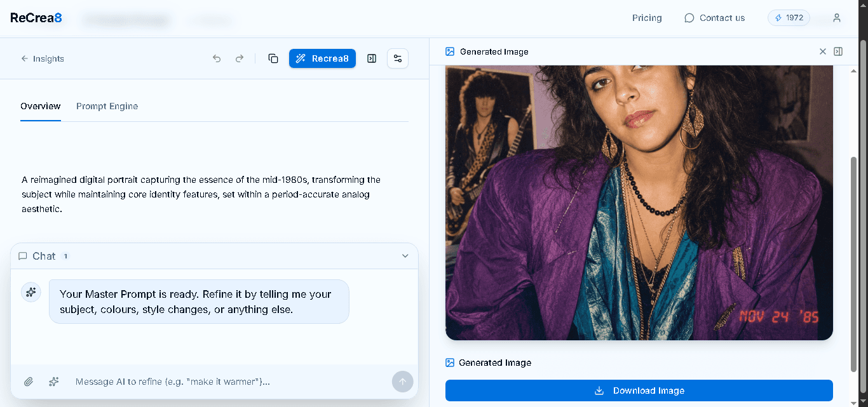Send the chat message with the arrow button
Screen dimensions: 868x407
point(403,382)
